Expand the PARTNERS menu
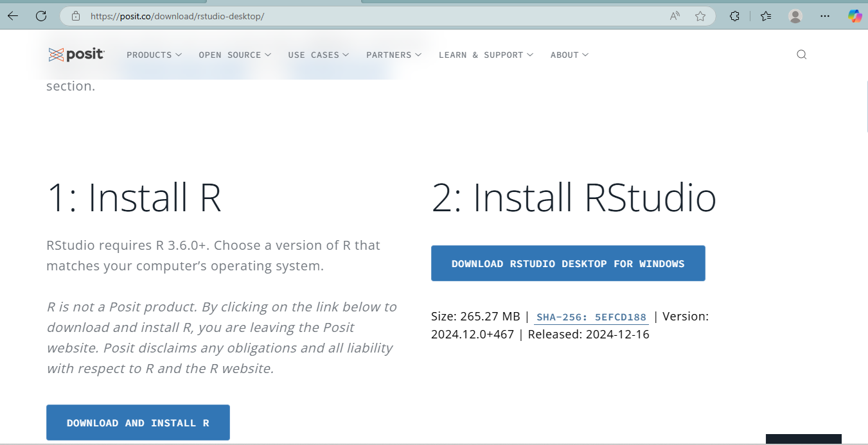Viewport: 868px width, 445px height. [394, 55]
